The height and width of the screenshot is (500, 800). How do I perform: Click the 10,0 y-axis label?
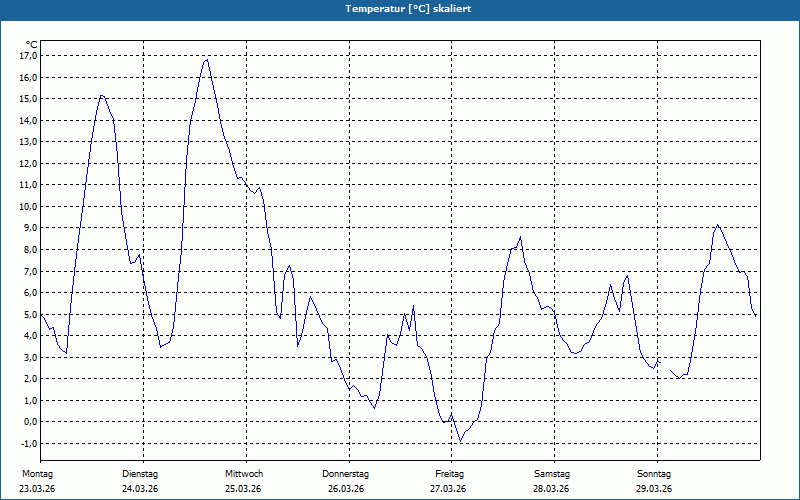(28, 207)
